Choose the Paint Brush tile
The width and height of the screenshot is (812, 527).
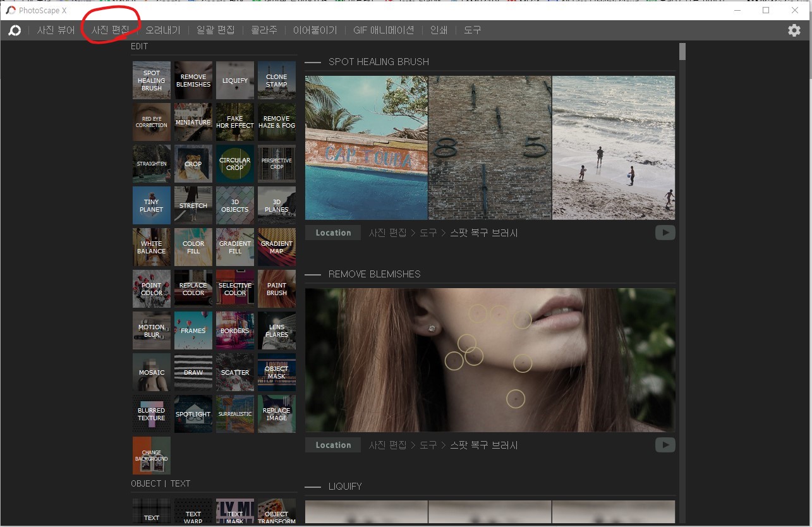[x=277, y=289]
